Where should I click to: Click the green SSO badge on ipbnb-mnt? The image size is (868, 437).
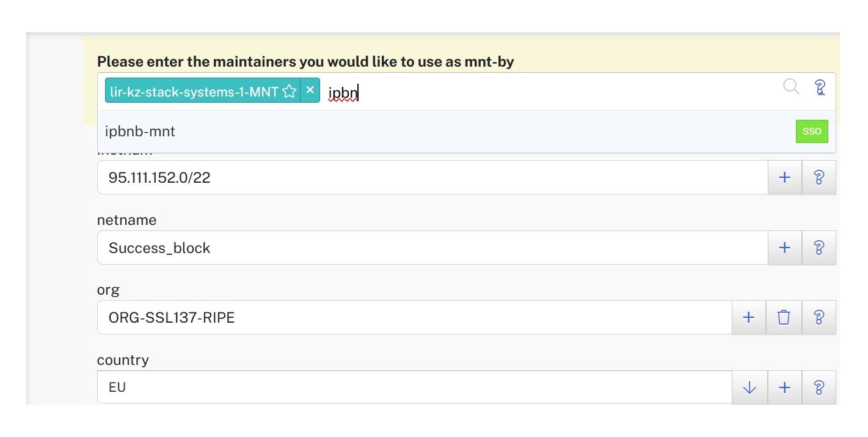click(x=811, y=131)
